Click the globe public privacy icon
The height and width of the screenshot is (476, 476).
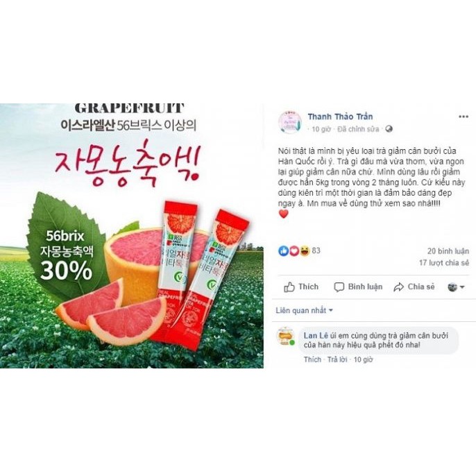coord(389,129)
